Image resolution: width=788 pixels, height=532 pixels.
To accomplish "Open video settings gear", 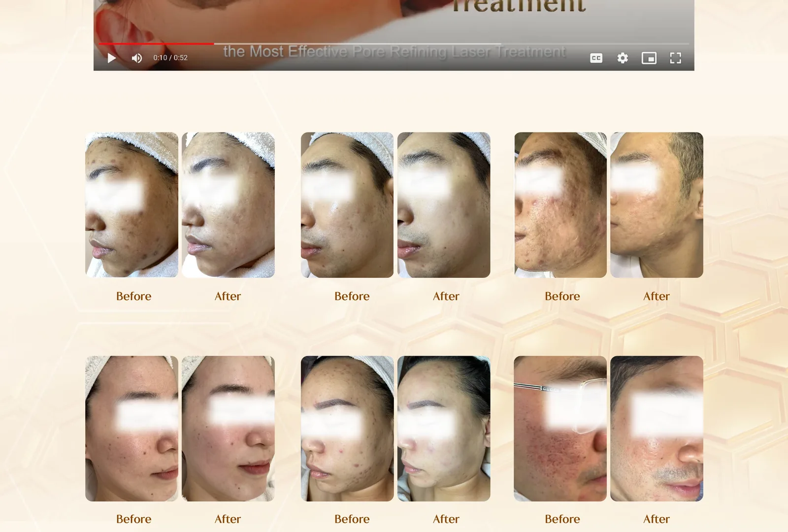I will click(x=623, y=58).
